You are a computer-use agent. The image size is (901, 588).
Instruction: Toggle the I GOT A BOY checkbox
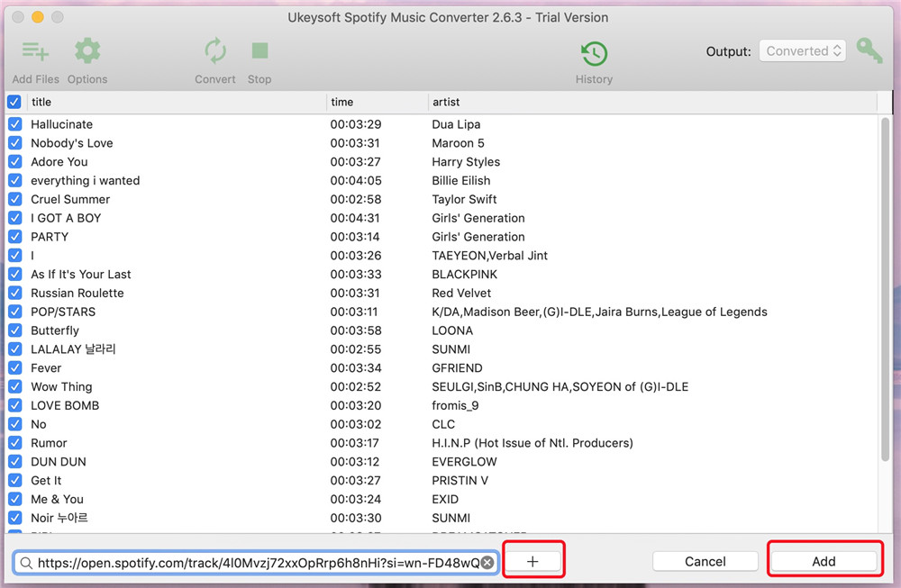point(15,218)
